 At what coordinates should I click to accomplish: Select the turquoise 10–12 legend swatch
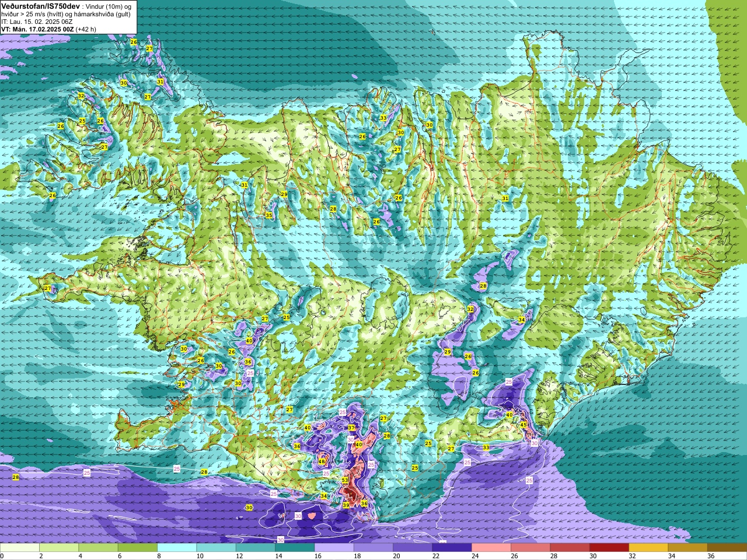216,548
